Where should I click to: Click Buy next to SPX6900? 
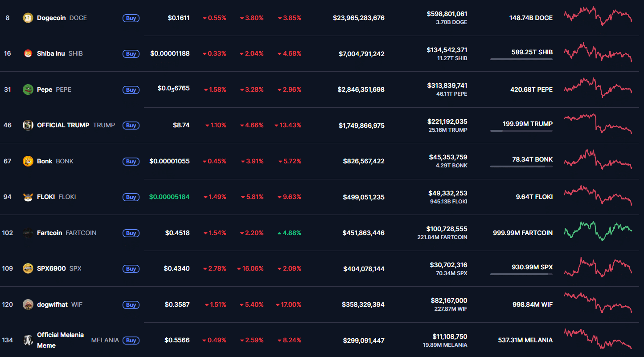tap(131, 269)
